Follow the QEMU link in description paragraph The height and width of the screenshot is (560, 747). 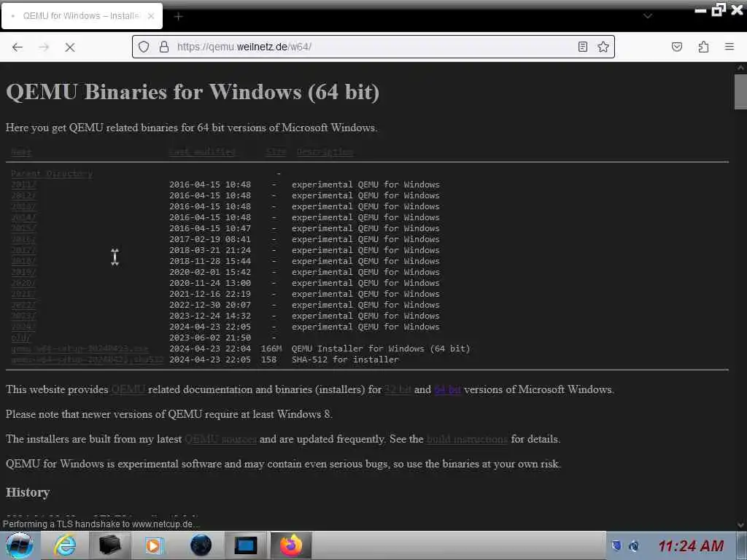coord(128,389)
